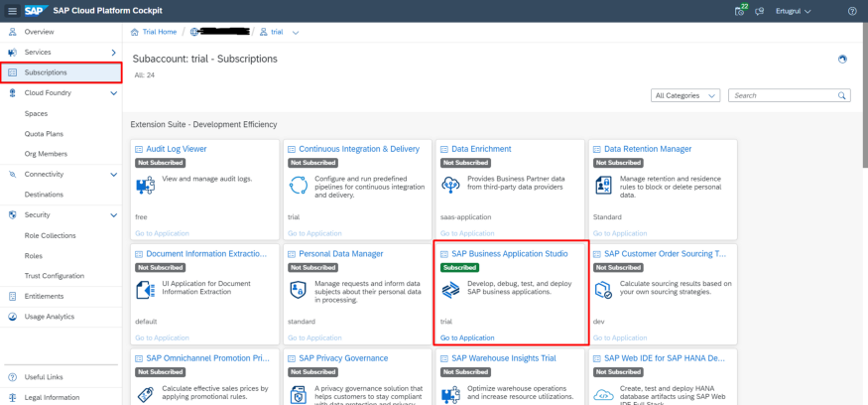868x405 pixels.
Task: Click the Customer Order Sourcing box icon
Action: tap(603, 290)
